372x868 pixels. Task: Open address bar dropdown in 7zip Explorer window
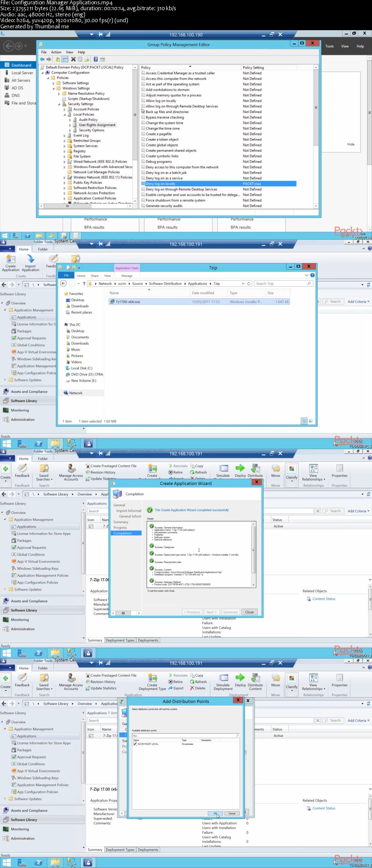243,284
